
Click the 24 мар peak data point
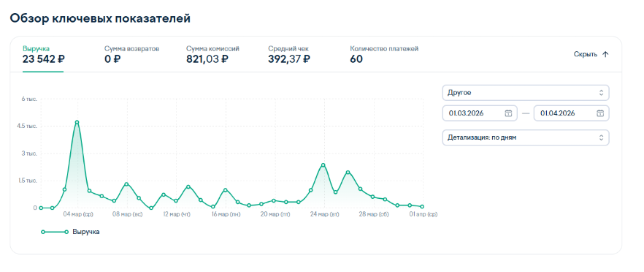point(323,165)
